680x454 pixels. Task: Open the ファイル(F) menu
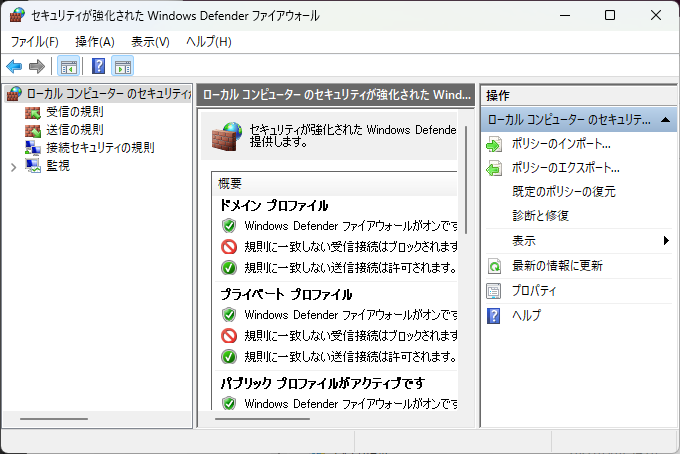35,42
